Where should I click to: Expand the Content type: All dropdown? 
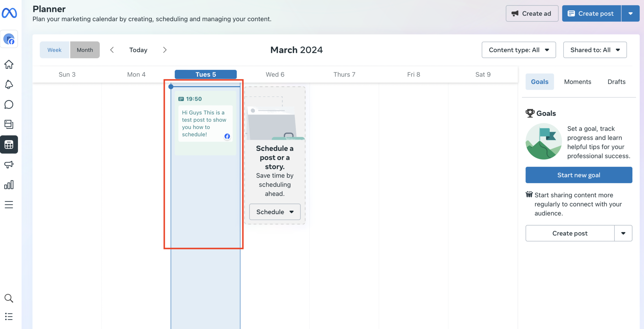tap(519, 50)
